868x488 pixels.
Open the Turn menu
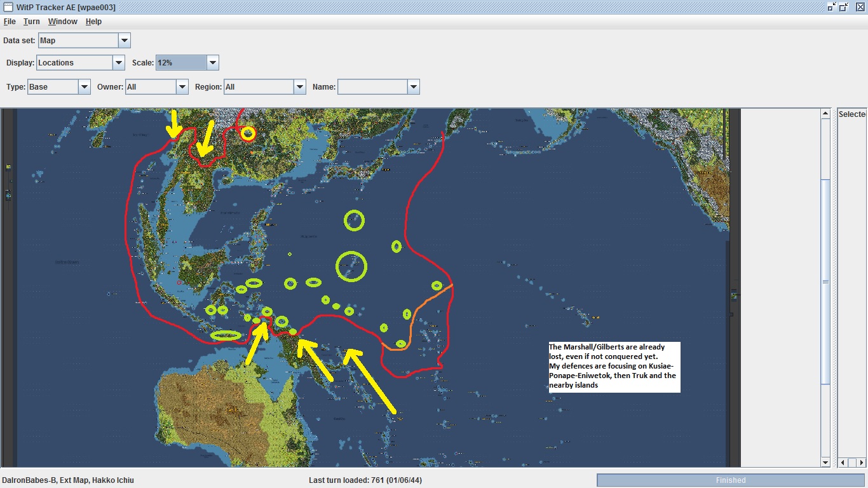32,22
